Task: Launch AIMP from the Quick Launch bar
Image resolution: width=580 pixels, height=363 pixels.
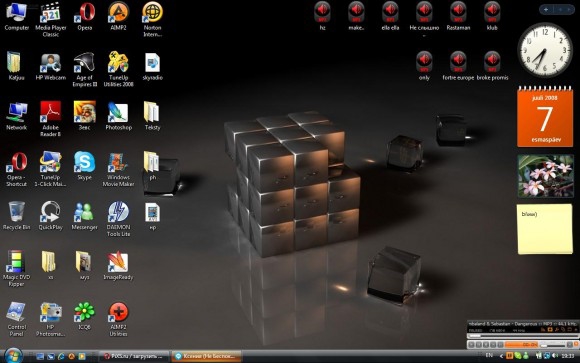Action: 71,356
